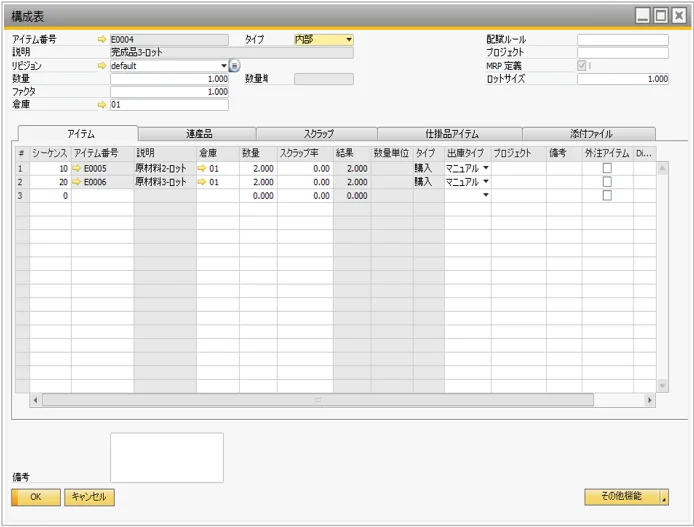Screen dimensions: 694x527
Task: Click the キャンセル button
Action: 89,497
